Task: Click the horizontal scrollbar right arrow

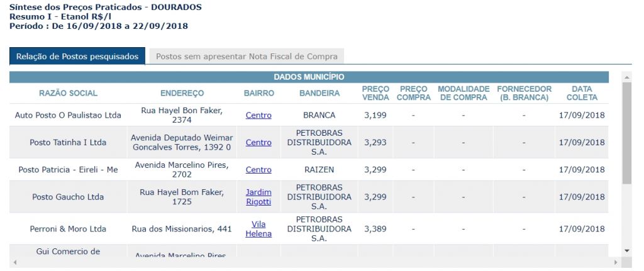Action: click(x=615, y=262)
